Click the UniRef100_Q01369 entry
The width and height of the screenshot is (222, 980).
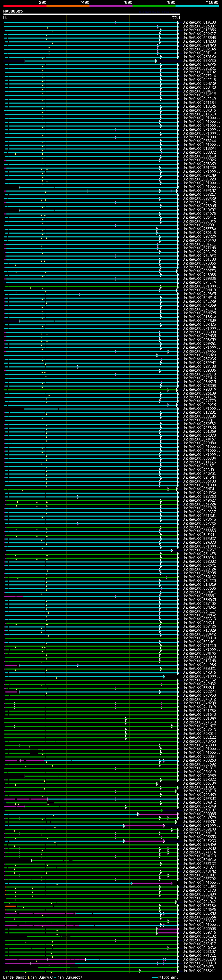[199, 431]
